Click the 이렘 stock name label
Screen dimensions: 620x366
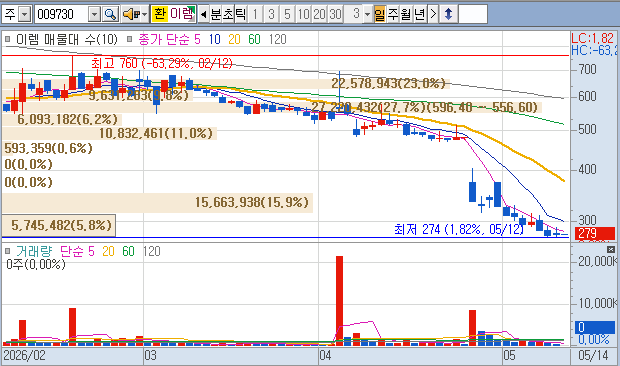click(181, 14)
